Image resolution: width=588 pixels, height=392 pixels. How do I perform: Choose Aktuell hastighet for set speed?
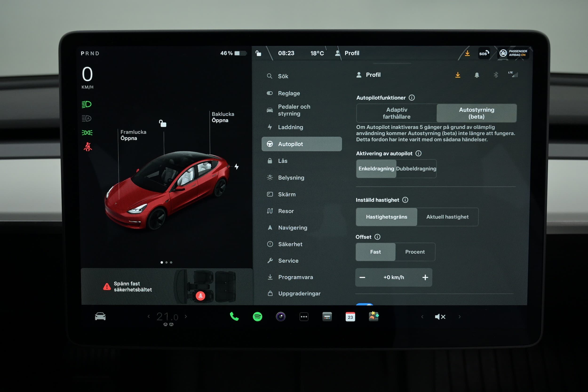click(x=447, y=217)
